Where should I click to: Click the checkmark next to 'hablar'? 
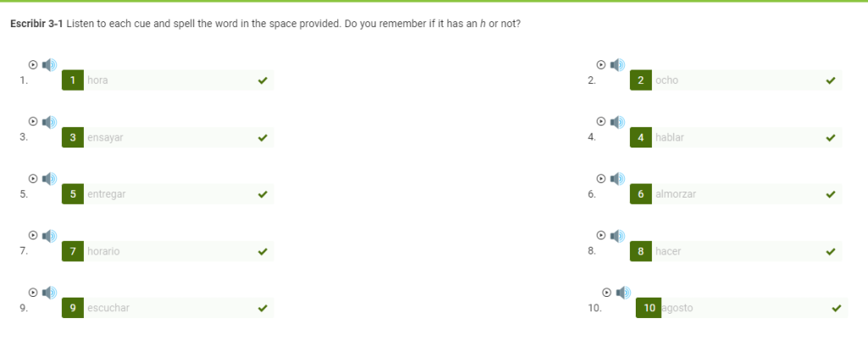click(831, 138)
